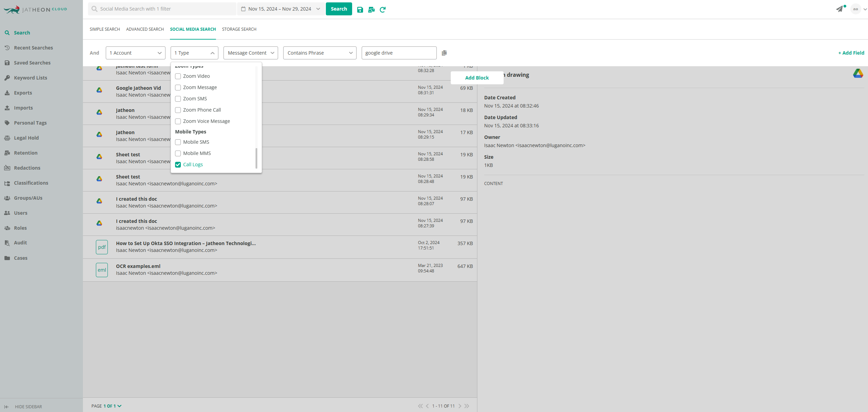Screen dimensions: 868x412
Task: Check the Zoom Video checkbox
Action: [x=178, y=76]
